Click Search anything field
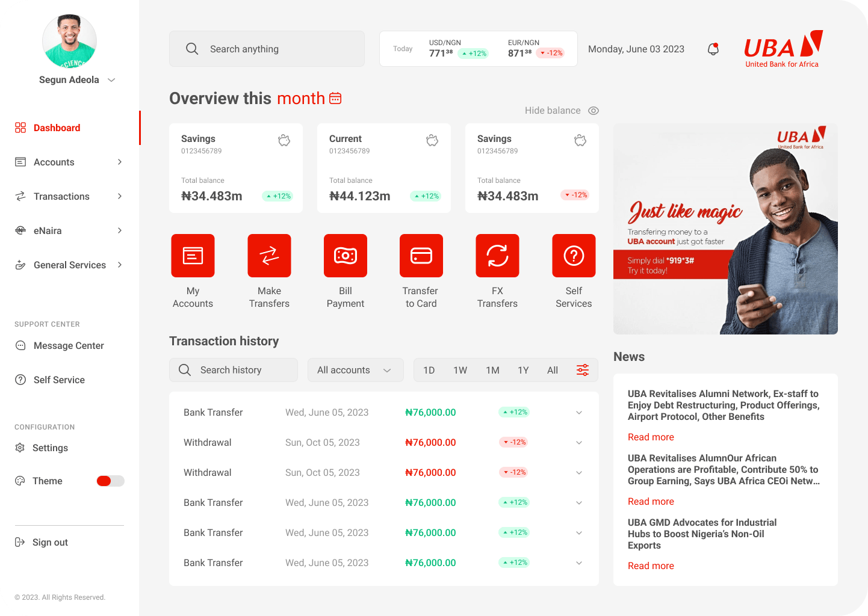The image size is (868, 616). (267, 49)
